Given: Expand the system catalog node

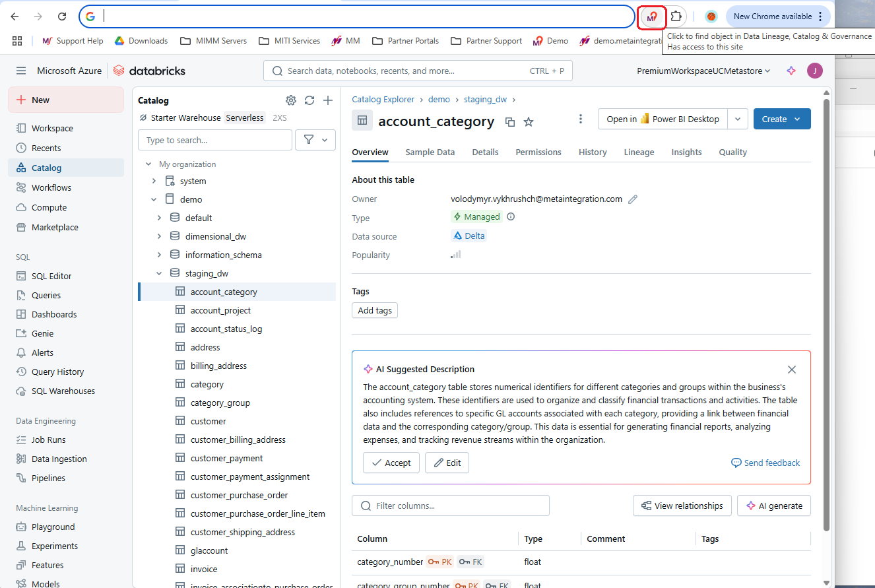Looking at the screenshot, I should (x=154, y=181).
